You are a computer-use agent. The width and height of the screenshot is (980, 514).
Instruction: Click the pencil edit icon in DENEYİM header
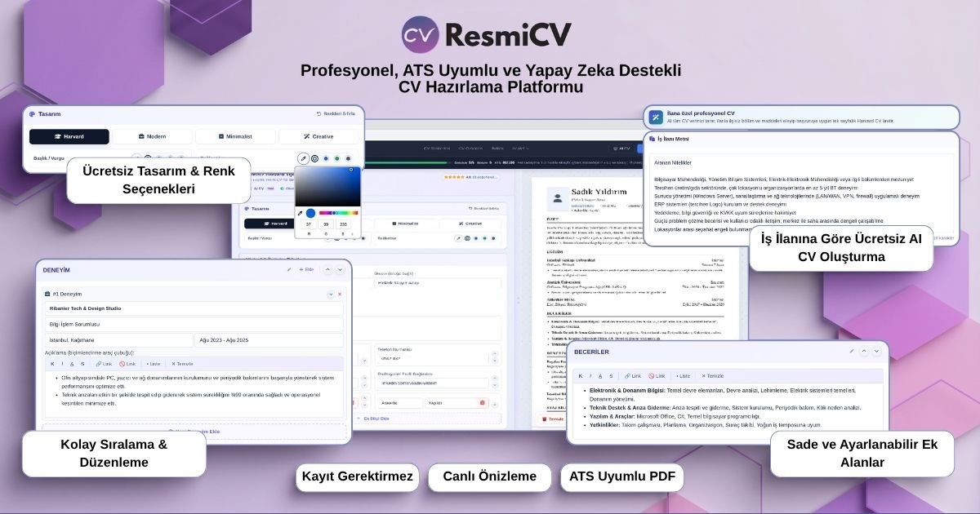pyautogui.click(x=288, y=269)
